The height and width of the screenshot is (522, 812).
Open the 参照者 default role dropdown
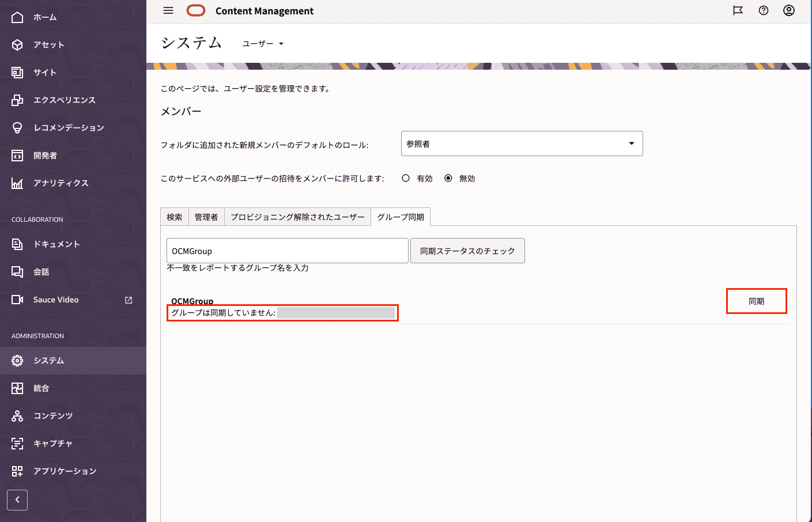tap(522, 143)
